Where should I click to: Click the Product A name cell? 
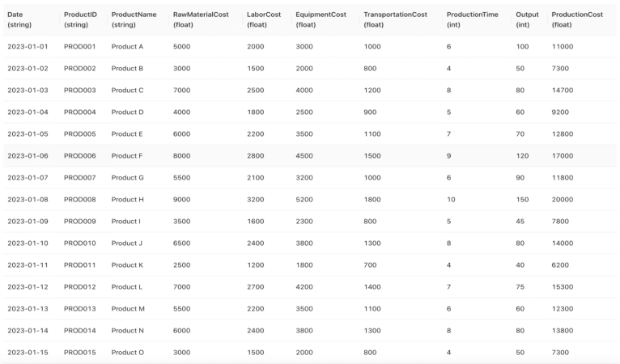[x=127, y=47]
